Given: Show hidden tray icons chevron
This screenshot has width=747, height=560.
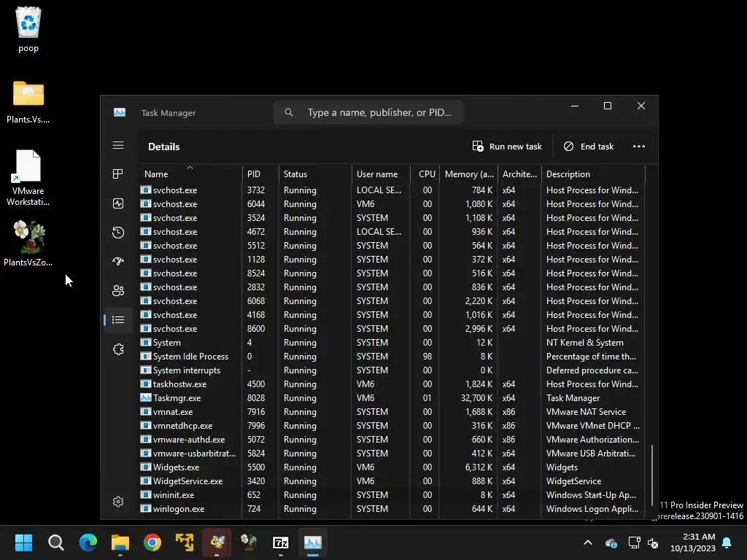Looking at the screenshot, I should (588, 542).
